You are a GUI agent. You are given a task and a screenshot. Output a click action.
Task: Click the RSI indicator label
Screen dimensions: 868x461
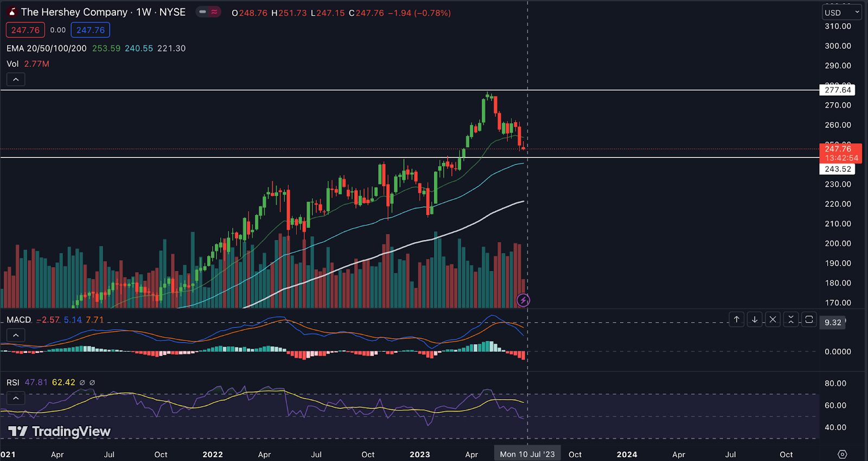(13, 383)
